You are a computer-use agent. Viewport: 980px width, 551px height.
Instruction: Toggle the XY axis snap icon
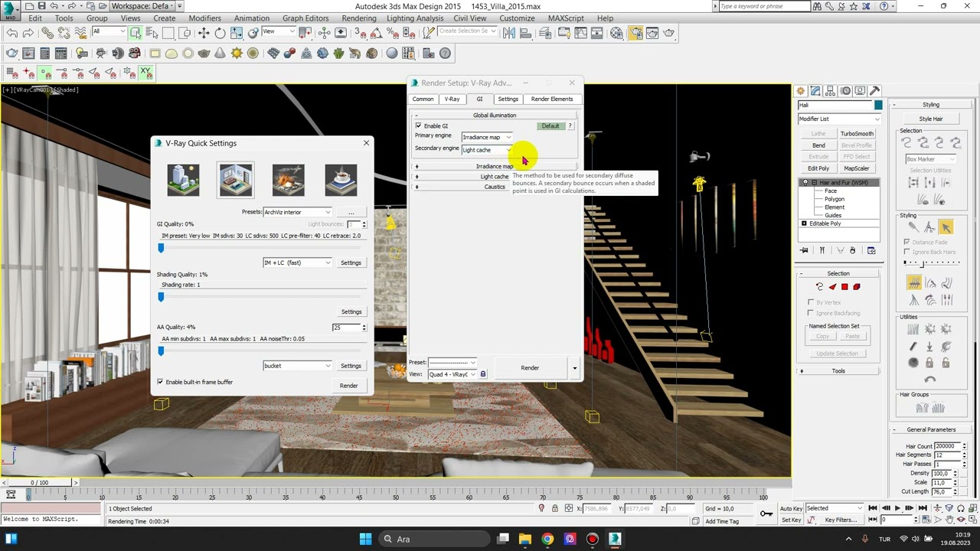coord(145,73)
